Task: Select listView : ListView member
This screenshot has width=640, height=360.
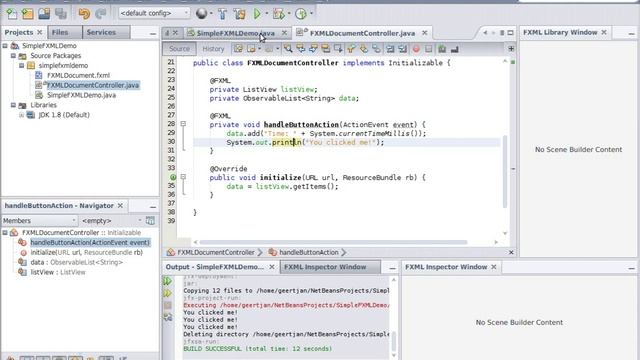Action: [58, 272]
